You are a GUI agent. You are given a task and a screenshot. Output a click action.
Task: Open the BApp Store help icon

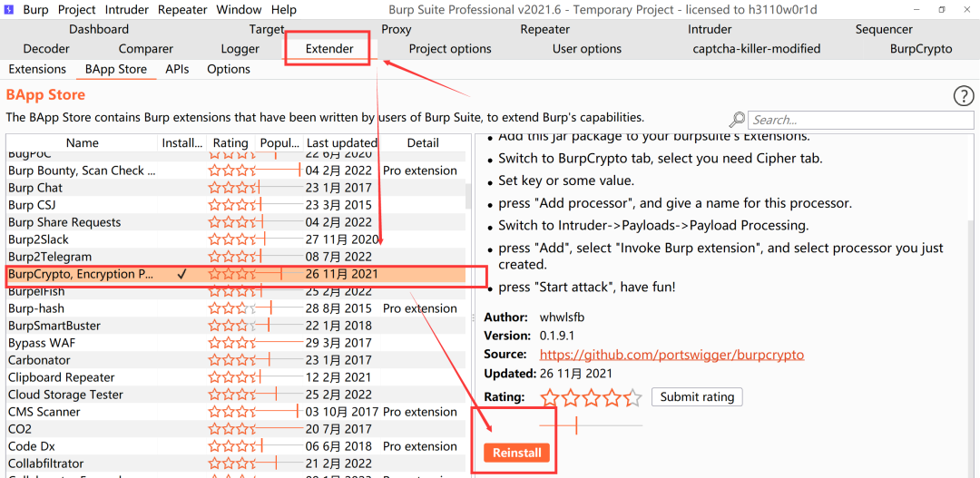pos(963,96)
